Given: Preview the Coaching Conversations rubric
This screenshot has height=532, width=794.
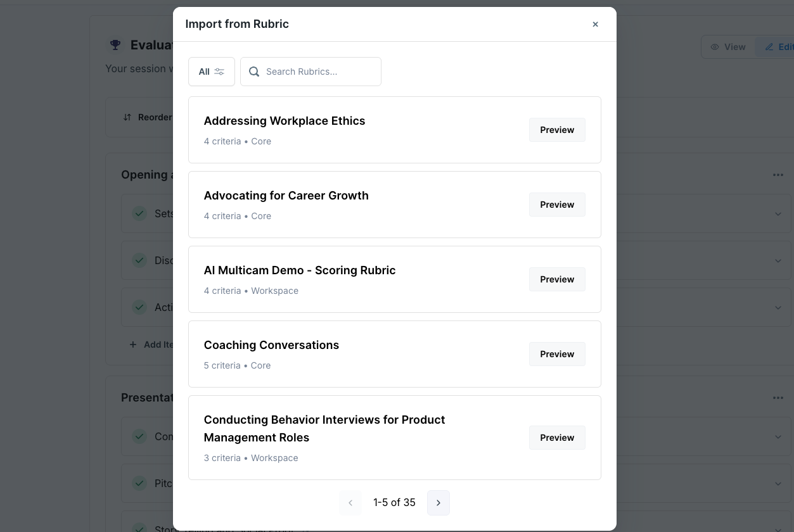Looking at the screenshot, I should click(x=556, y=354).
